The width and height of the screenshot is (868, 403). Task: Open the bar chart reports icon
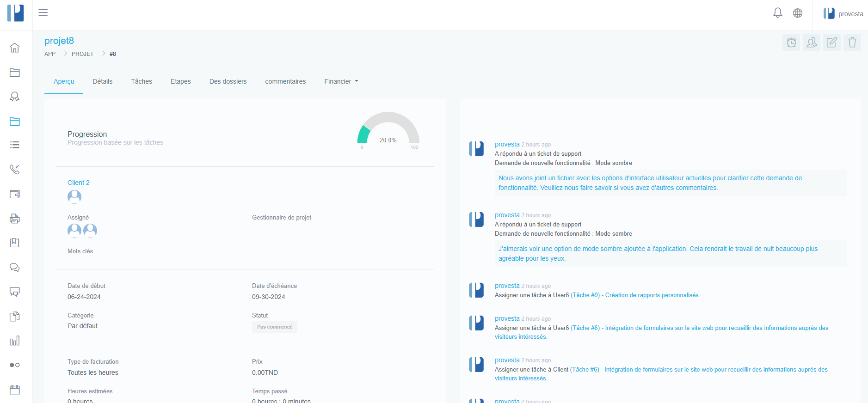[15, 341]
